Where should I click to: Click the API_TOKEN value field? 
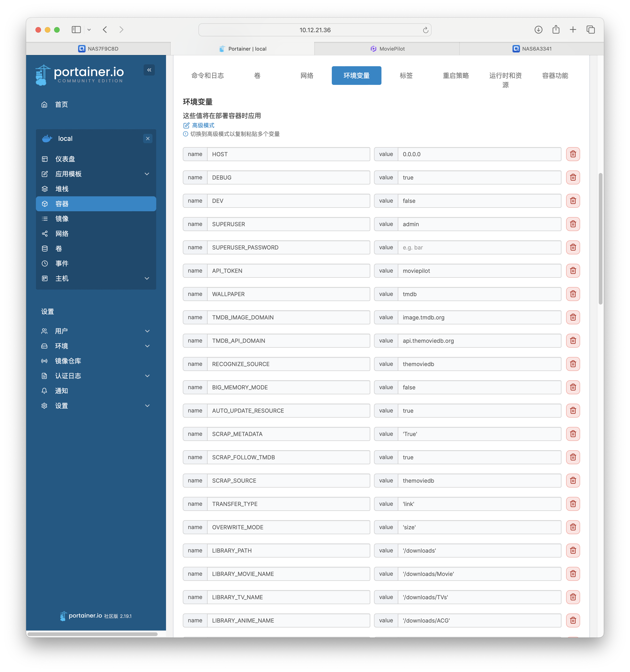tap(479, 271)
